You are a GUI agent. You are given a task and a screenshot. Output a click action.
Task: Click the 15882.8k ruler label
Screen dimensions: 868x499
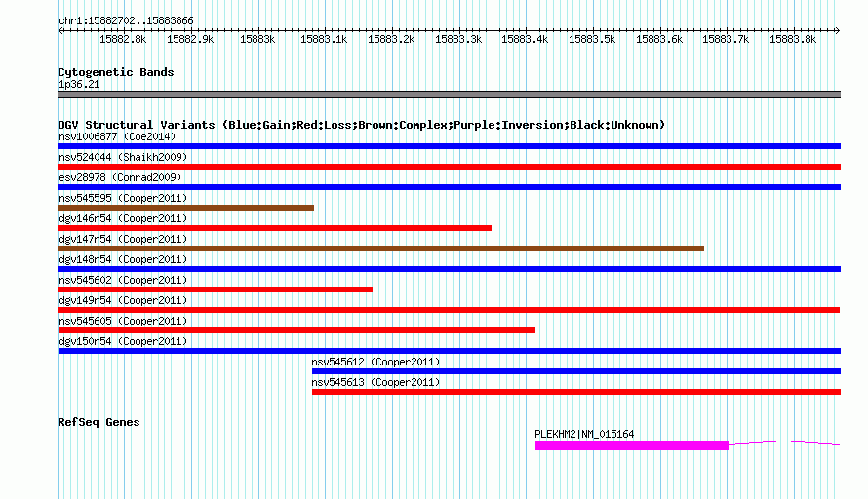click(123, 39)
